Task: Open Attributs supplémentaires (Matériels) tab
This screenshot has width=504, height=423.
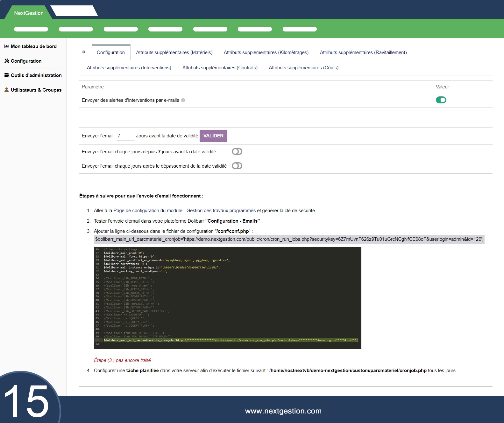Action: click(x=174, y=52)
